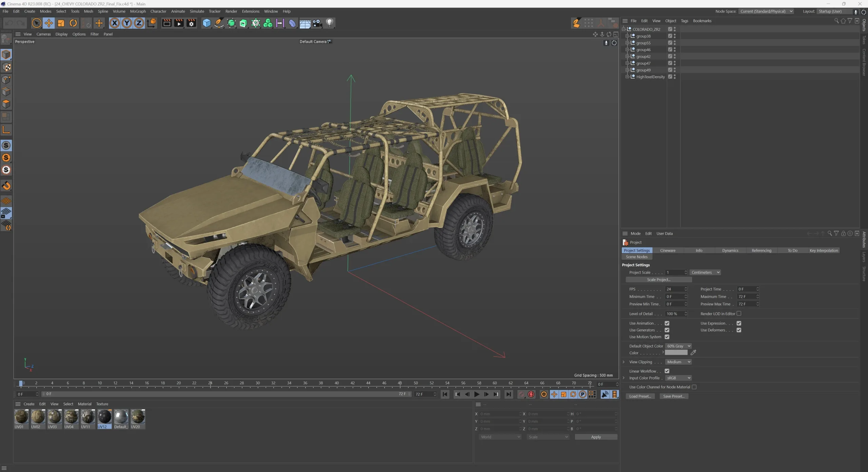
Task: Open the MoGraph menu
Action: (x=138, y=11)
